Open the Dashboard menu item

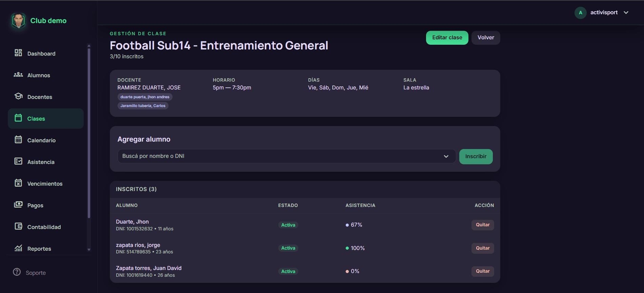click(x=41, y=54)
